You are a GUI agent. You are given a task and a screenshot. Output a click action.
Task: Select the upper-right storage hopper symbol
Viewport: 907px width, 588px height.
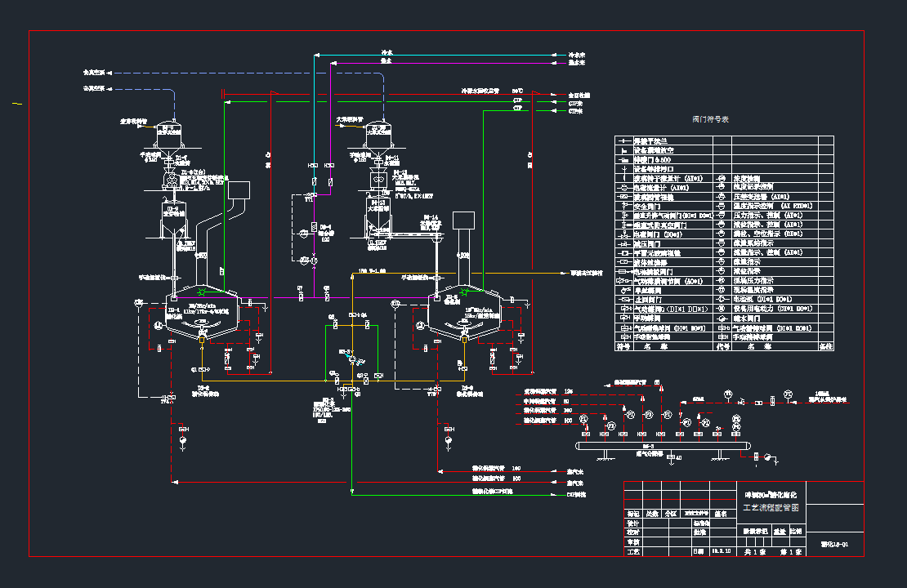pyautogui.click(x=378, y=134)
